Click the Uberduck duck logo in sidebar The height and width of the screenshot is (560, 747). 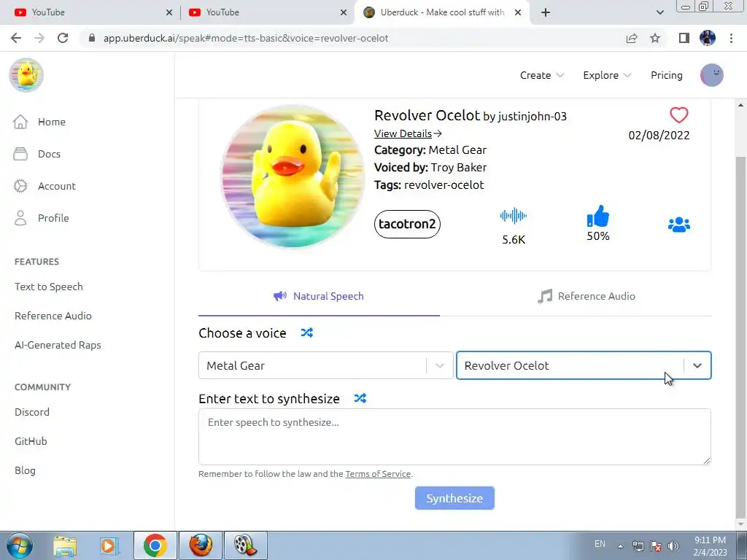26,75
